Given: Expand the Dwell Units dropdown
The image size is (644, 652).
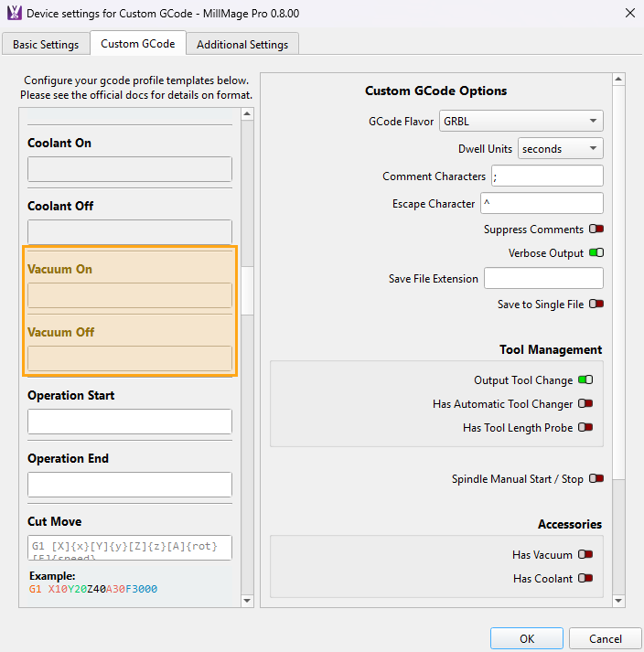Looking at the screenshot, I should coord(560,149).
